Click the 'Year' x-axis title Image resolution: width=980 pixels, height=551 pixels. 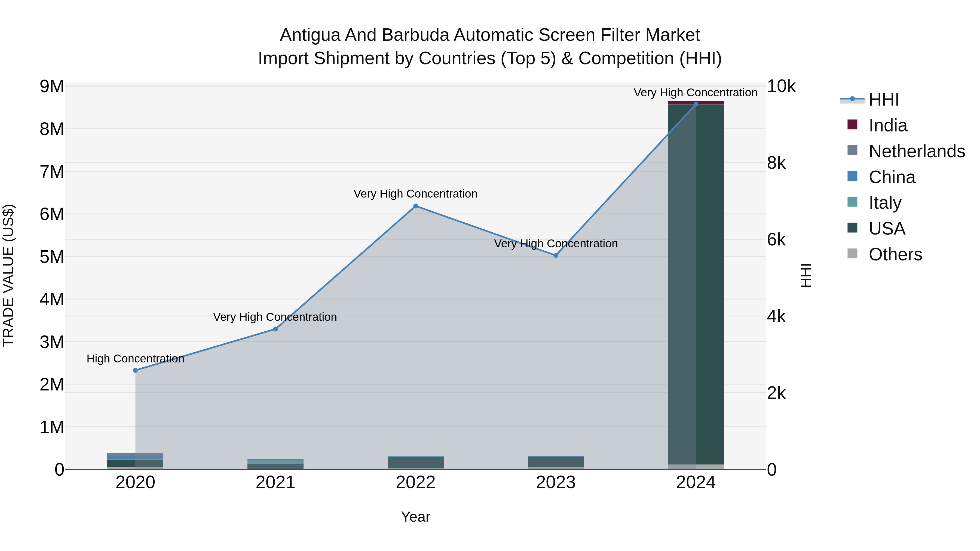click(x=415, y=517)
